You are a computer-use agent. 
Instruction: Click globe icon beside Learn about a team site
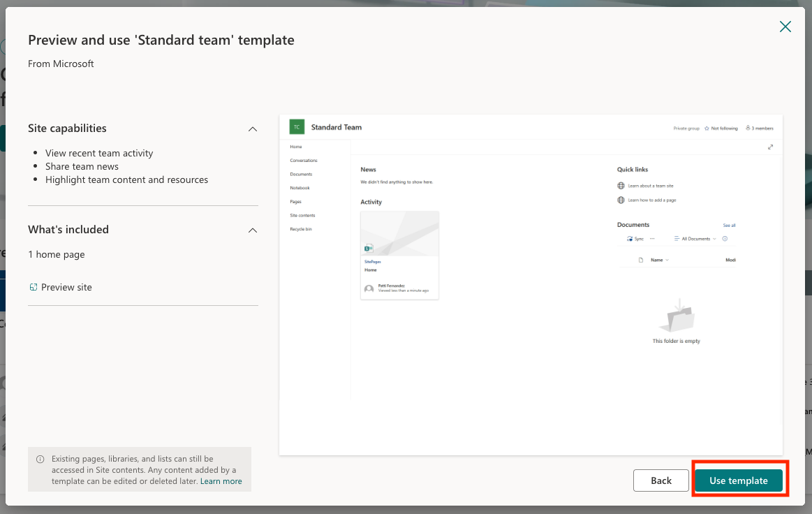click(621, 186)
